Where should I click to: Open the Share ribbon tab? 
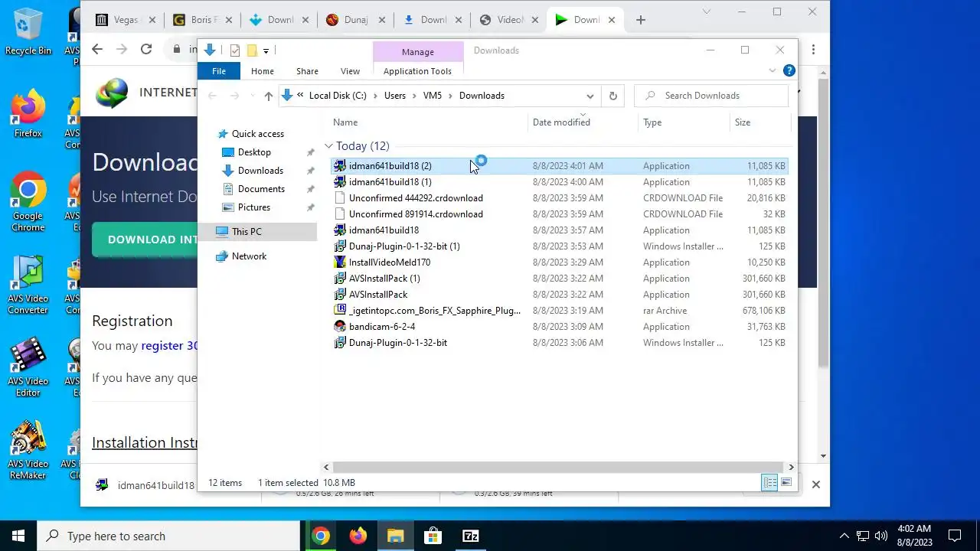pyautogui.click(x=307, y=71)
